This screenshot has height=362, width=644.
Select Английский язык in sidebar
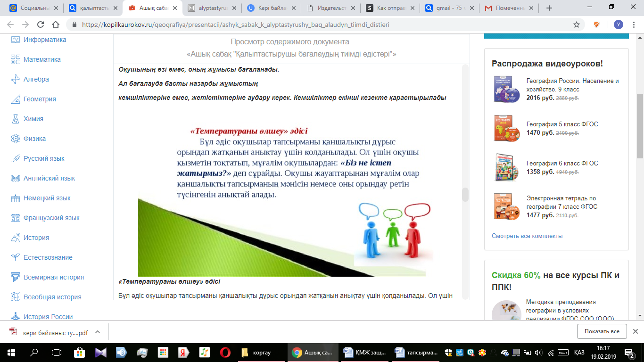click(49, 178)
